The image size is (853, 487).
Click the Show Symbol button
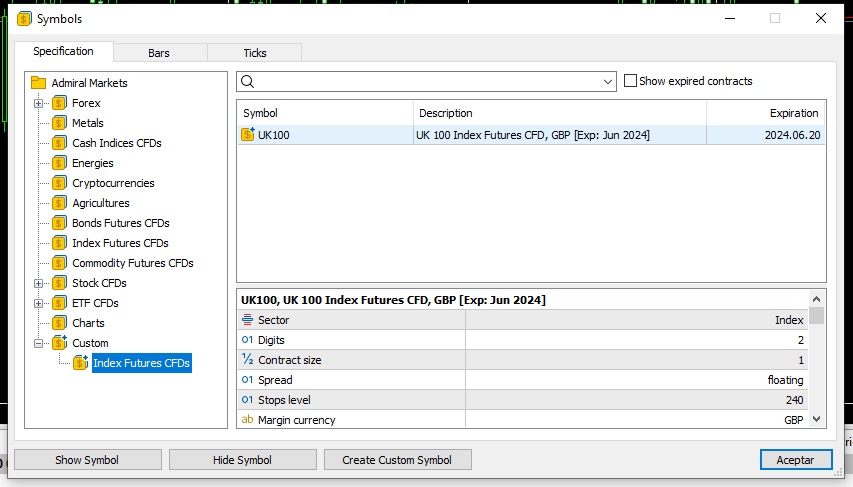(x=88, y=460)
